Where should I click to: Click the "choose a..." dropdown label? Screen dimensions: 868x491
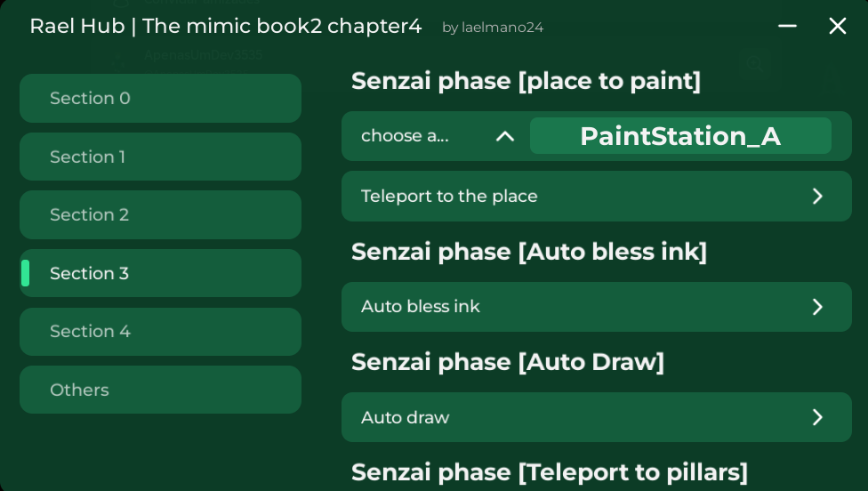click(406, 136)
